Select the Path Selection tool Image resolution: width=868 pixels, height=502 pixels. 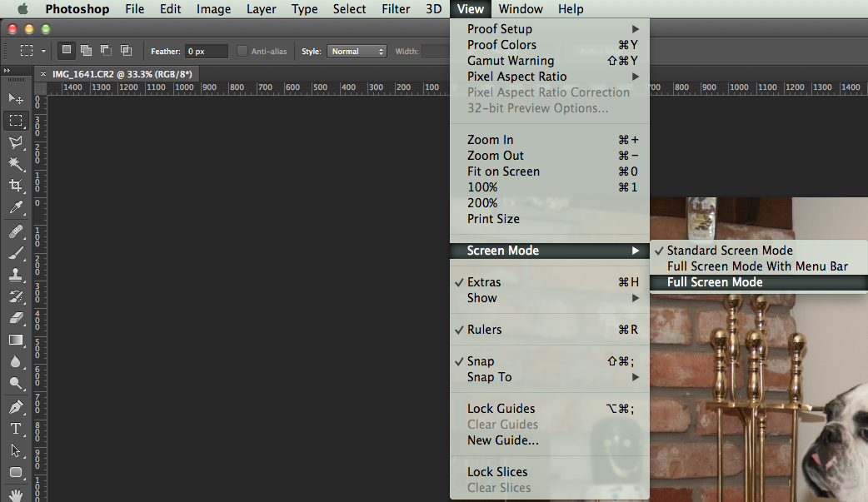[x=16, y=450]
